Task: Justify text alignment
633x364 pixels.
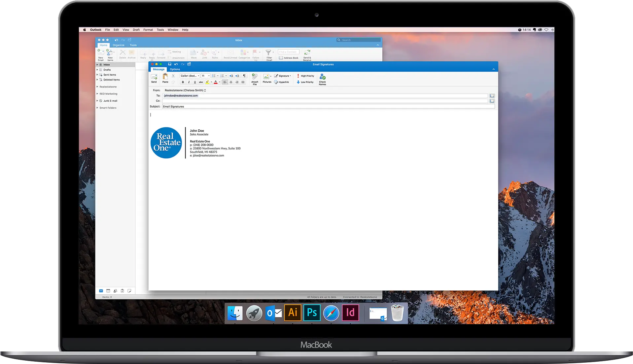Action: coord(243,82)
